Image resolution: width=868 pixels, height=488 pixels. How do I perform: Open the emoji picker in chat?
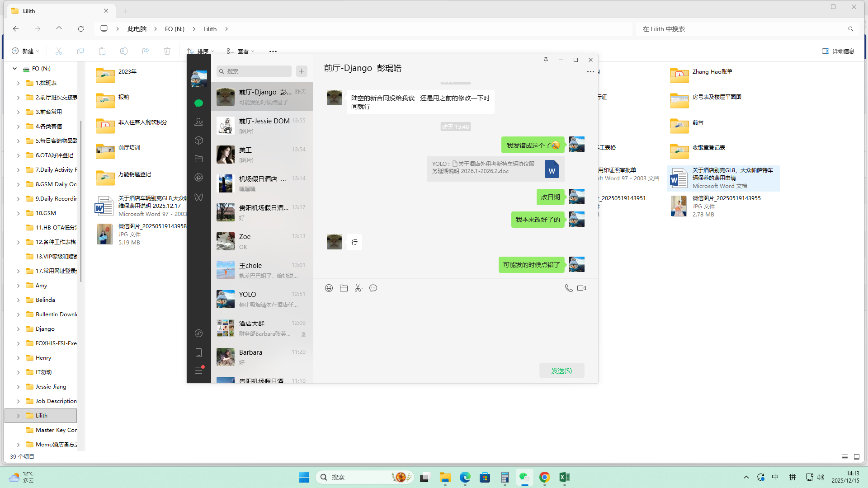tap(329, 288)
